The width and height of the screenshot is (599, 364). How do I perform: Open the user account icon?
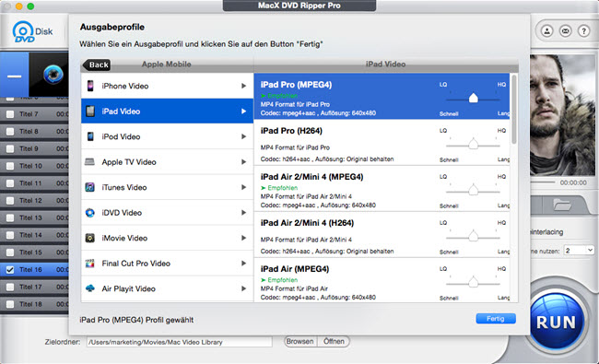coord(546,31)
